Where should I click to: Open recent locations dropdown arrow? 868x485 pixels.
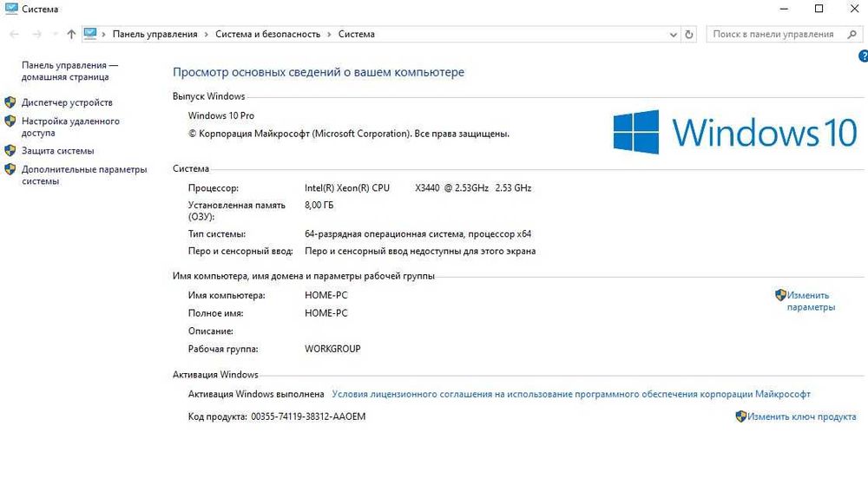(55, 35)
